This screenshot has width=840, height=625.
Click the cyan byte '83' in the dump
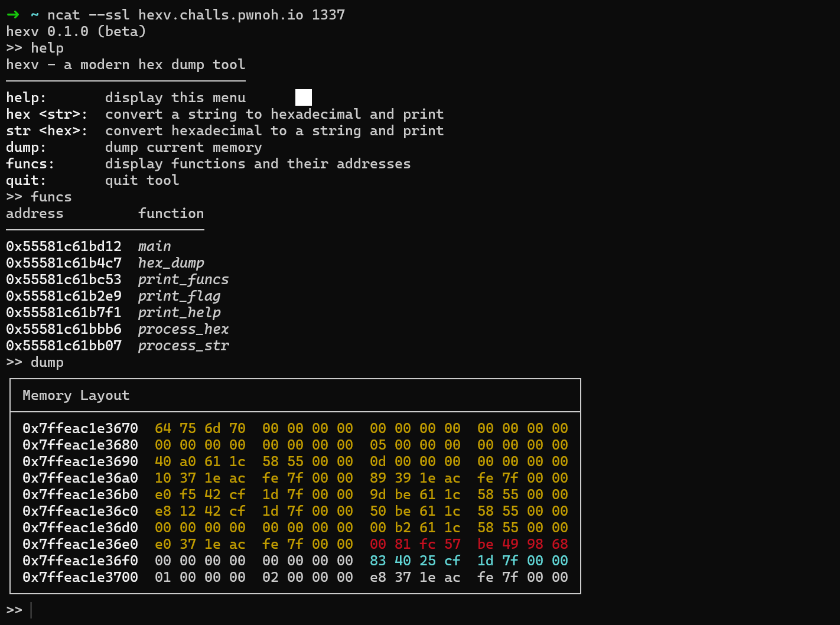[x=378, y=561]
